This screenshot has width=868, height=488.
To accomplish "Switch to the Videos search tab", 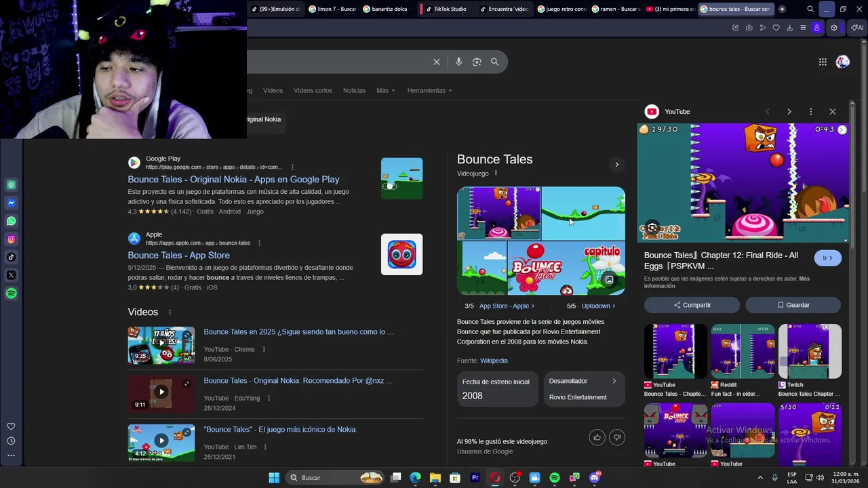I will (273, 90).
